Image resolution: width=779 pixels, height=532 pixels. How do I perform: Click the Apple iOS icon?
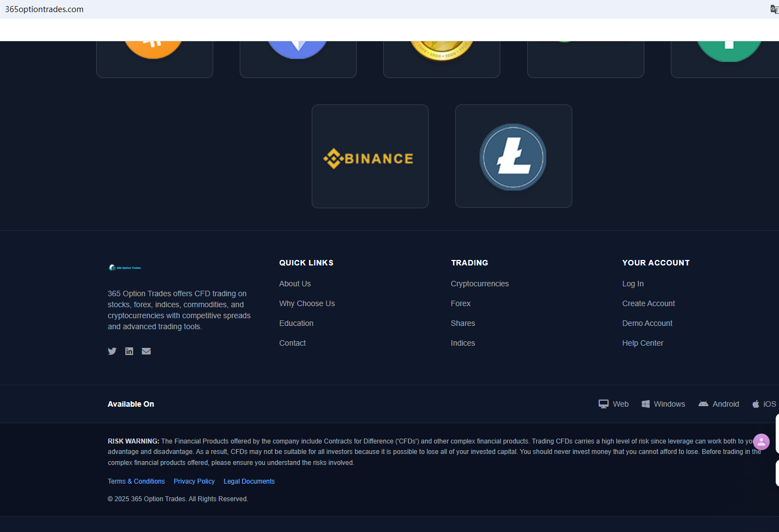[756, 404]
